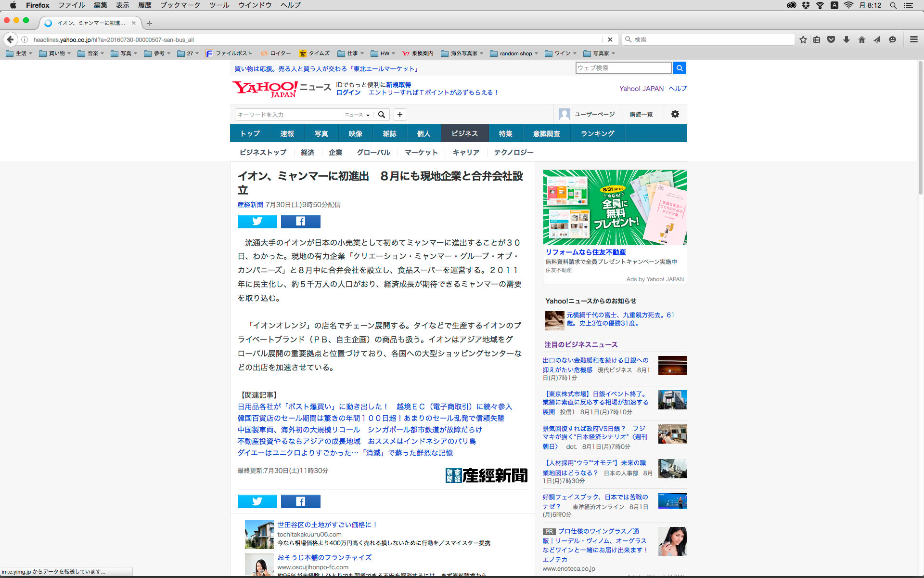Image resolution: width=924 pixels, height=578 pixels.
Task: Select the テクノロジー subcategory tab
Action: coord(513,152)
